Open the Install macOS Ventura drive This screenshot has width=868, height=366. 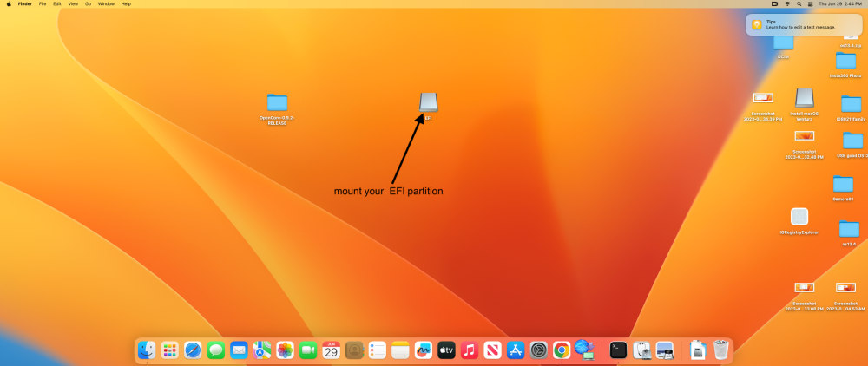pos(804,98)
